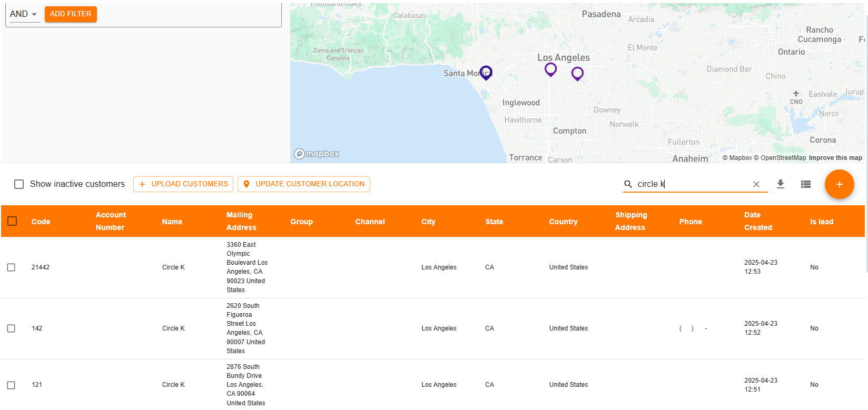Sort by City column header
The image size is (868, 410).
[428, 222]
